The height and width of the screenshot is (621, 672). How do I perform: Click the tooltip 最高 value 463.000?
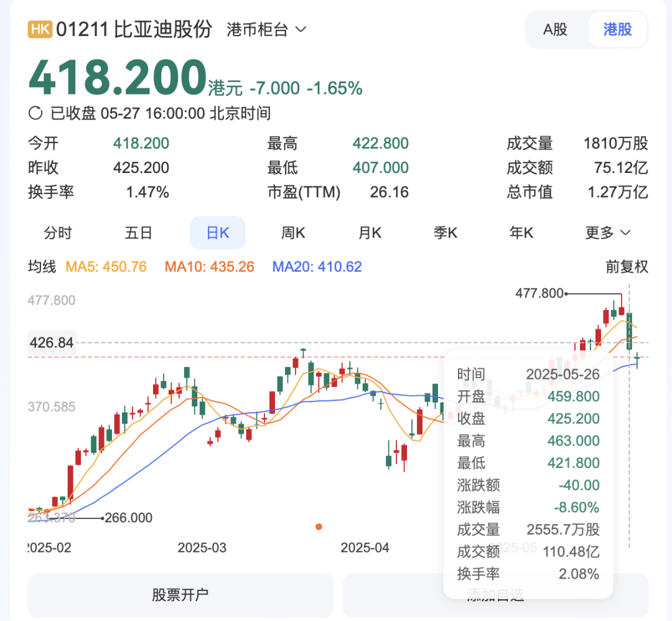coord(574,441)
